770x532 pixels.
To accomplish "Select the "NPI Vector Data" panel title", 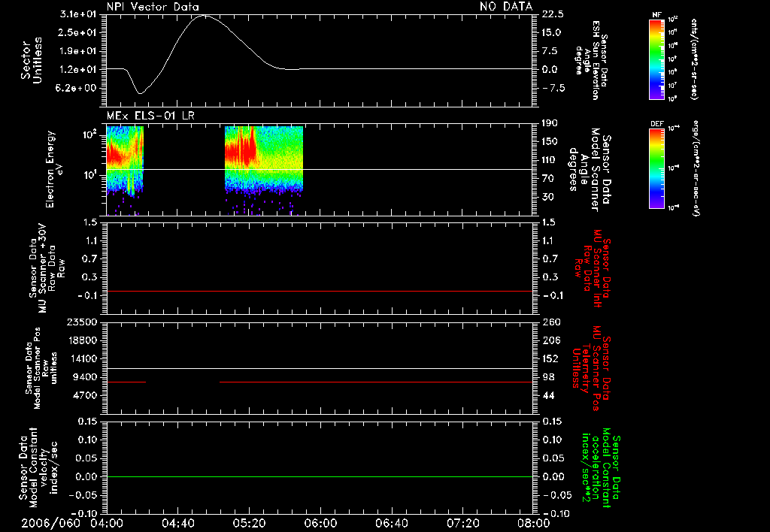I will [x=153, y=7].
